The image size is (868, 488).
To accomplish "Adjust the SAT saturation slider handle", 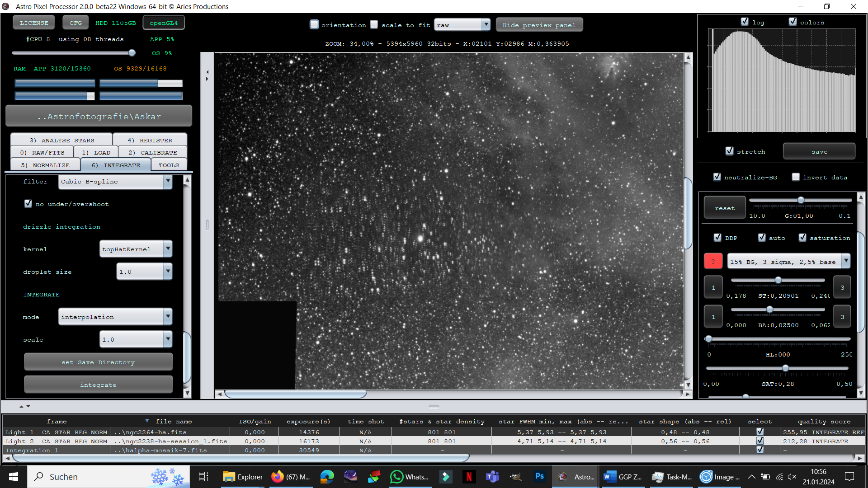I will point(785,368).
